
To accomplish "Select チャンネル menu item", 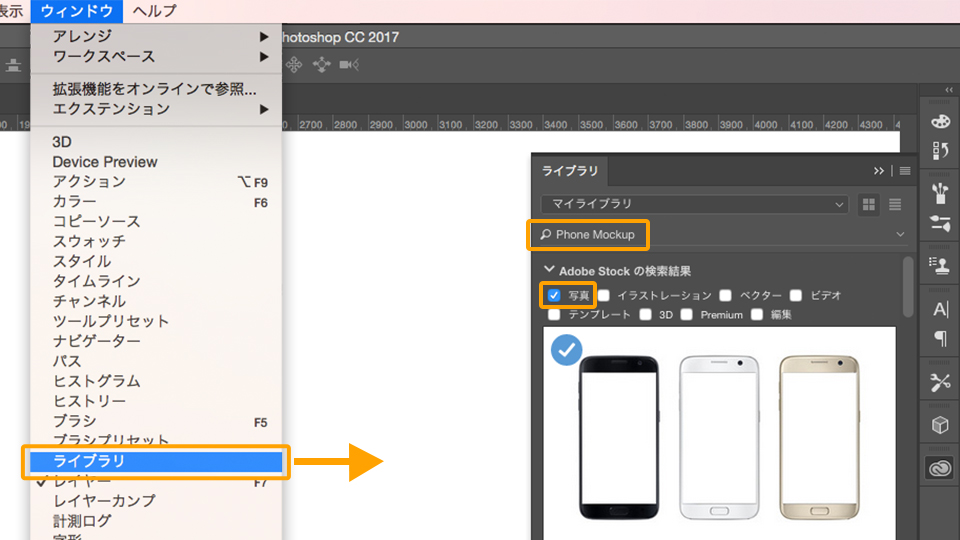I will point(156,301).
